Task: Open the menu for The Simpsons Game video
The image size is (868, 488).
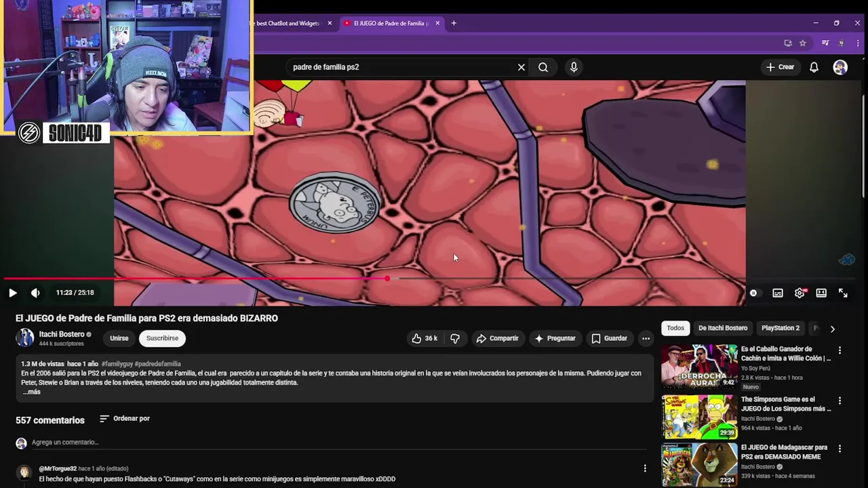Action: click(x=840, y=401)
